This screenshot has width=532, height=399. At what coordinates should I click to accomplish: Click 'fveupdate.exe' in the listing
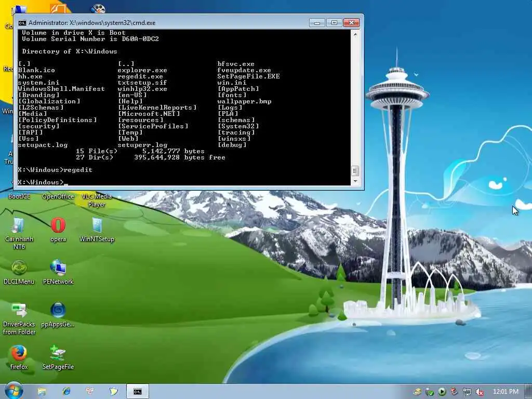(x=244, y=70)
